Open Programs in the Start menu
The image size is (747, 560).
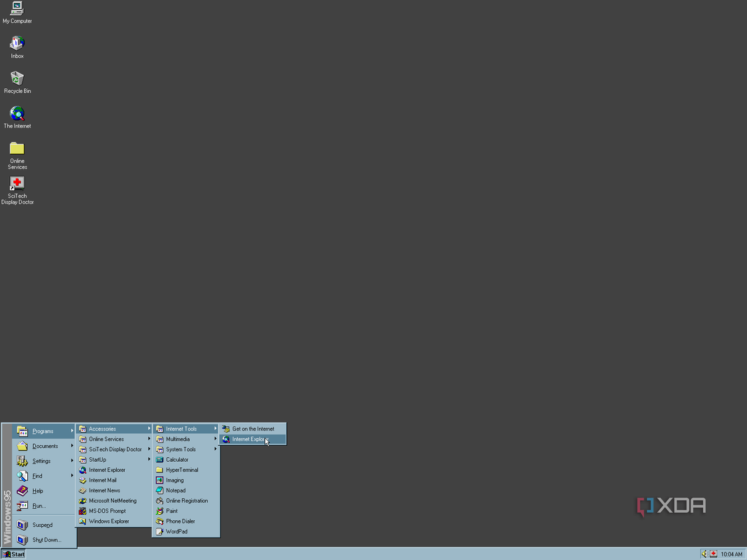coord(44,431)
